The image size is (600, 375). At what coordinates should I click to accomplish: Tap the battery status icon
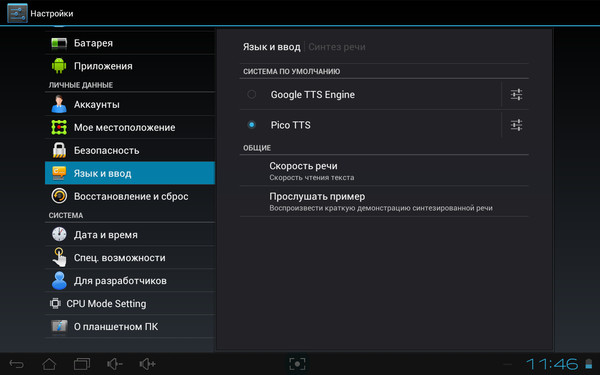click(x=589, y=364)
